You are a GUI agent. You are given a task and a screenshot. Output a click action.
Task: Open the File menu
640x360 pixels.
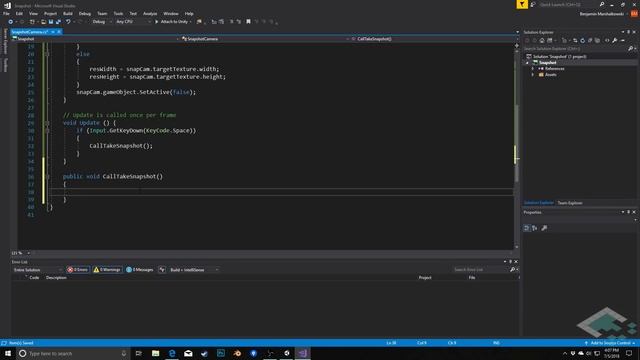click(7, 13)
